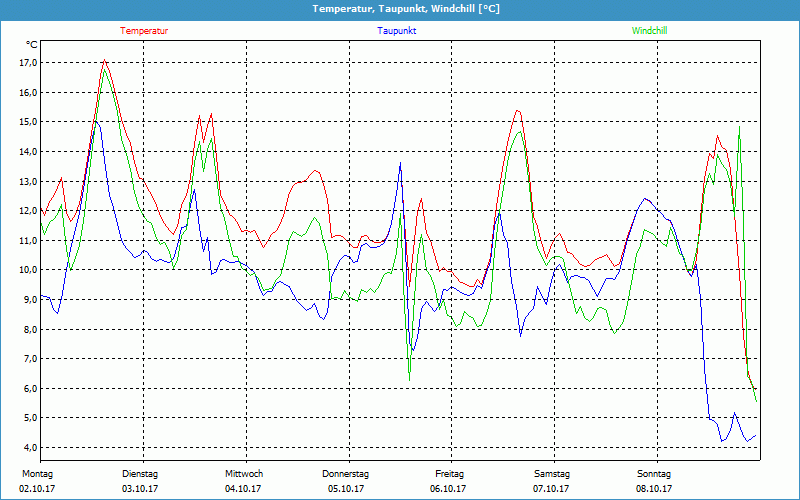Click the 6,0 y-axis value
This screenshot has height=500, width=800.
coord(31,388)
